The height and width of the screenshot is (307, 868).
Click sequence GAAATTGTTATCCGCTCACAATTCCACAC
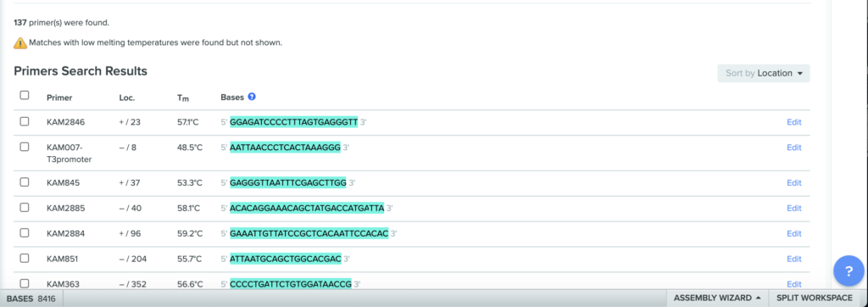click(x=309, y=233)
